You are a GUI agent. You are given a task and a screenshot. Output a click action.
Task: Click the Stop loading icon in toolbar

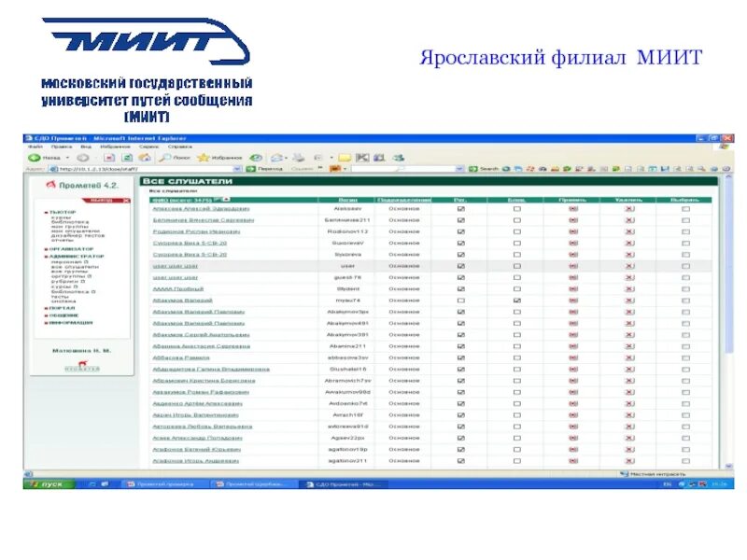click(109, 158)
